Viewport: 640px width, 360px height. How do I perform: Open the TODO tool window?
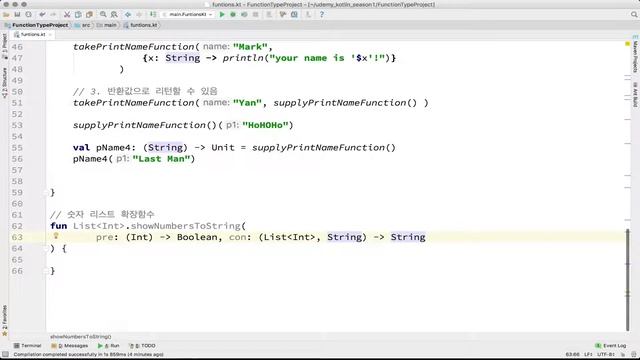[142, 346]
